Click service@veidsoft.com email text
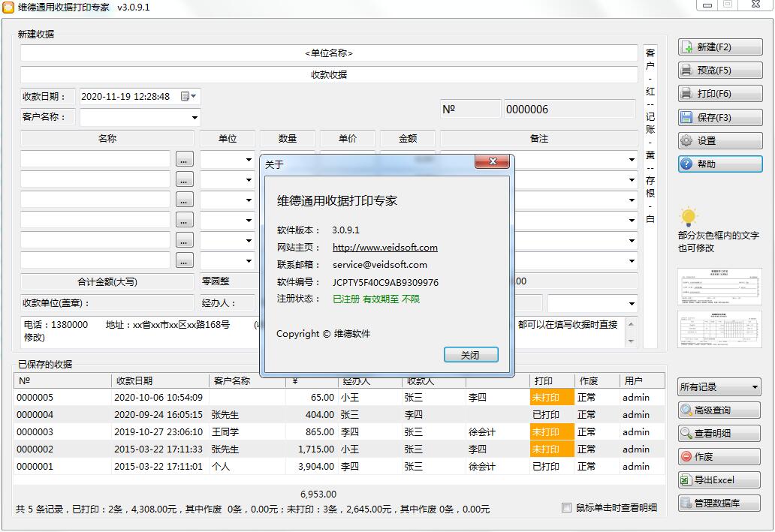This screenshot has width=775, height=532. (379, 264)
